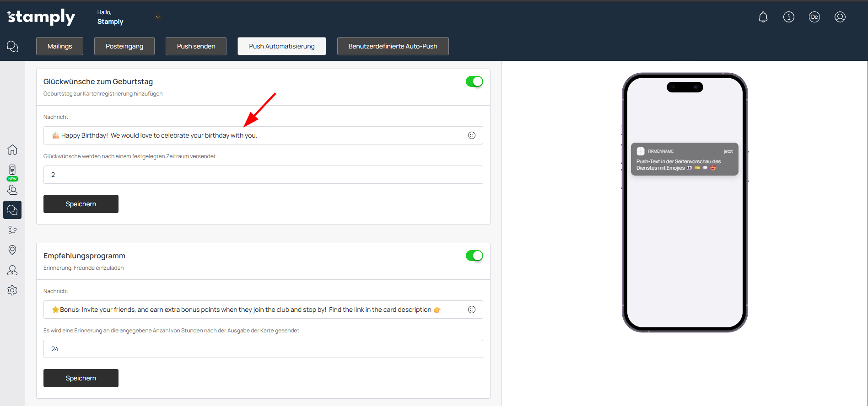
Task: Click the info circle icon
Action: tap(788, 17)
